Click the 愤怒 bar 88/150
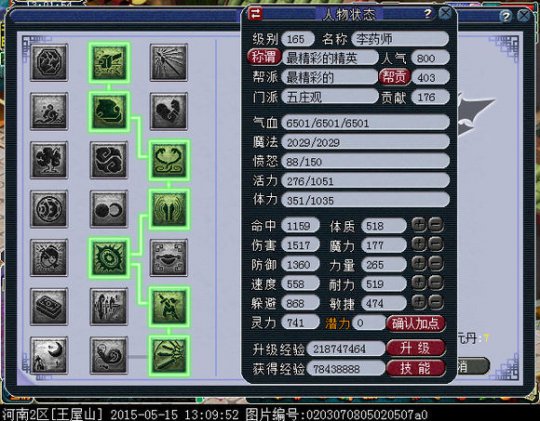540x421 pixels. [x=365, y=161]
